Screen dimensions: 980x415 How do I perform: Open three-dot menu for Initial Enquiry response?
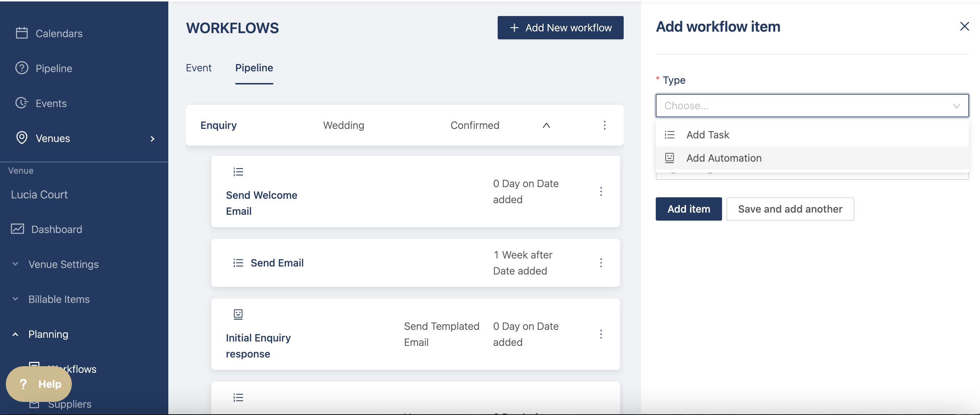click(601, 334)
